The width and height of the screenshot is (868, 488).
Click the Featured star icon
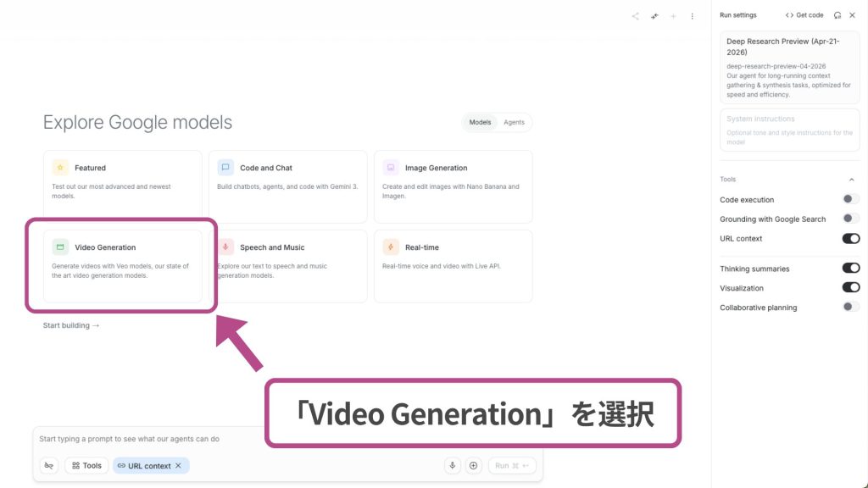point(60,168)
